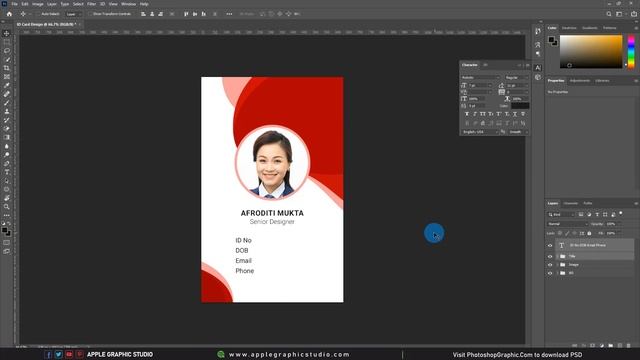Open the Window menu
Viewport: 640px width, 360px height.
(x=128, y=4)
